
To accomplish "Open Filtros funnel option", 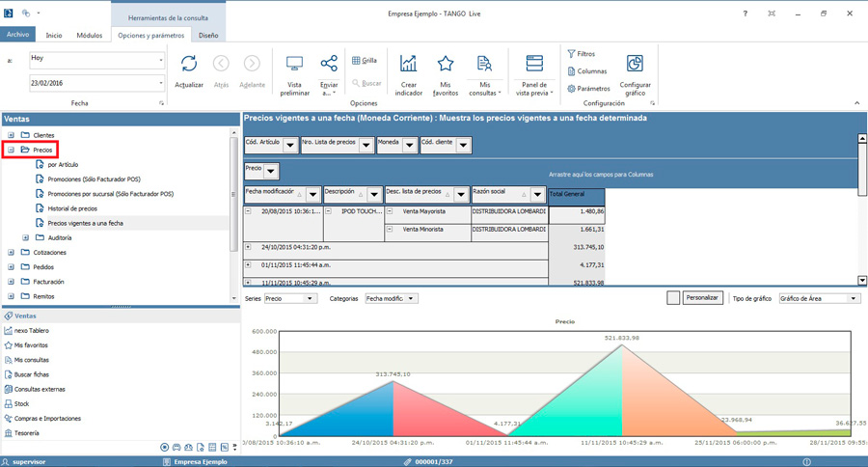I will tap(582, 54).
